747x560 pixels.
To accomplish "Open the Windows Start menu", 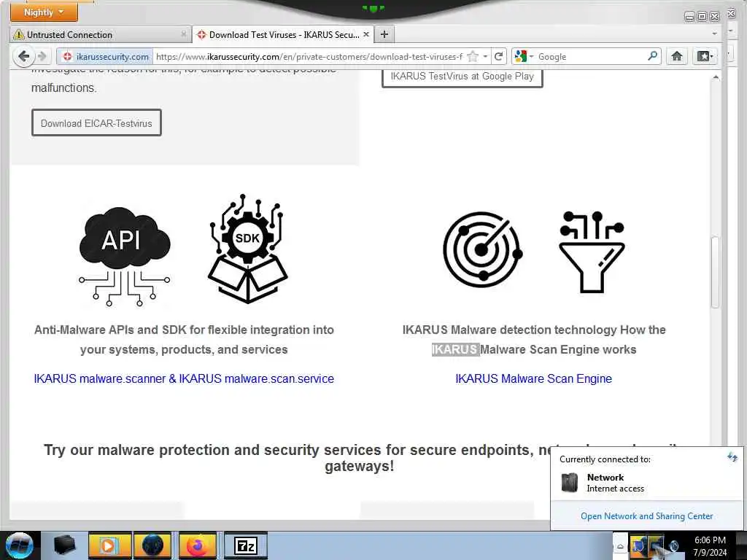I will pos(19,545).
